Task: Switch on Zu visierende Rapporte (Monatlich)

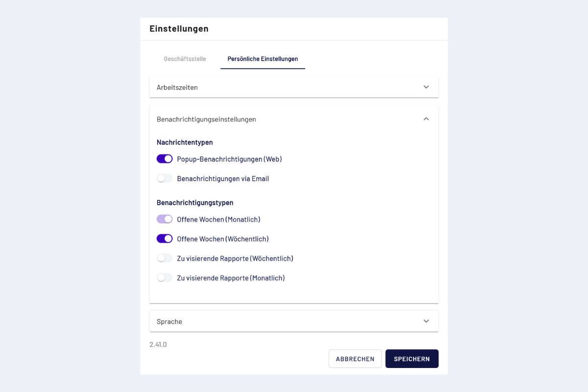Action: tap(165, 278)
